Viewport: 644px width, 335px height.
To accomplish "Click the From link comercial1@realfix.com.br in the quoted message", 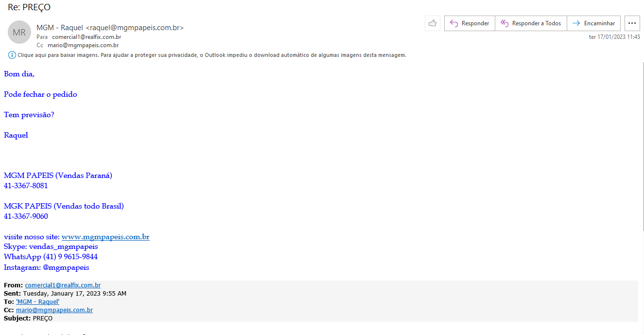I will tap(63, 285).
